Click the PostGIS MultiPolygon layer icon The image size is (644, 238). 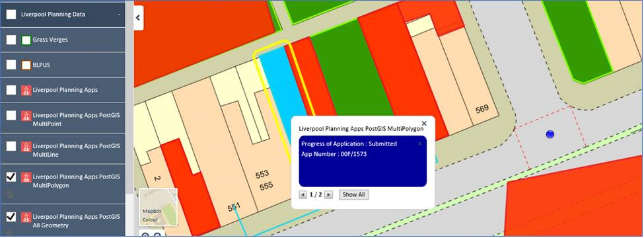tap(26, 177)
